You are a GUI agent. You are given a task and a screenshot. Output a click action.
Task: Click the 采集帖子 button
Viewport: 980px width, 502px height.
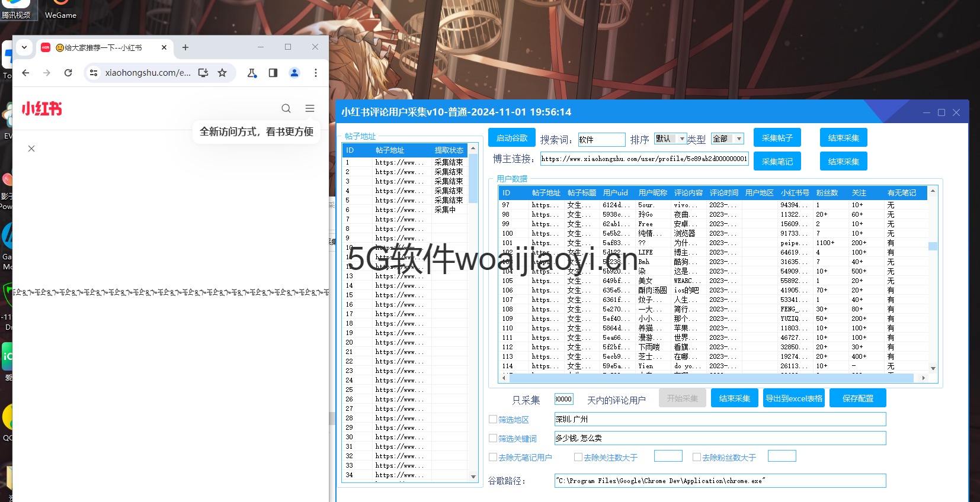(x=777, y=137)
